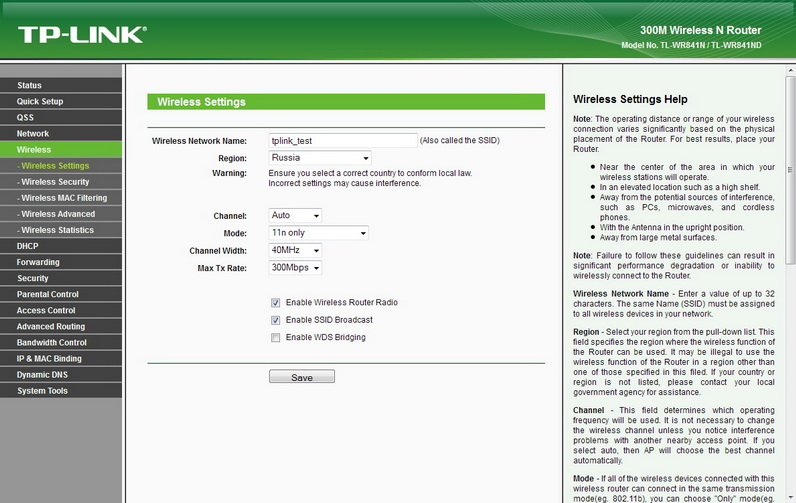Toggle Enable SSID Broadcast checkbox

[x=275, y=320]
